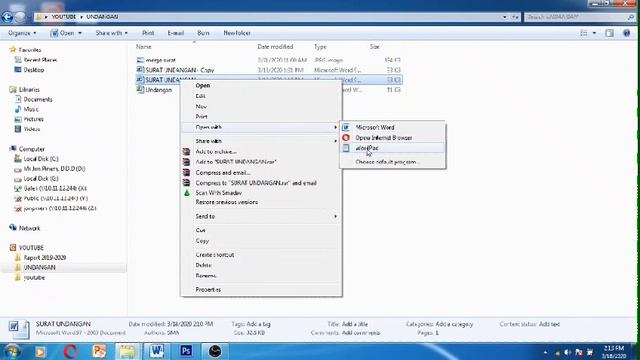640x360 pixels.
Task: Expand the Share with submenu
Action: [261, 141]
